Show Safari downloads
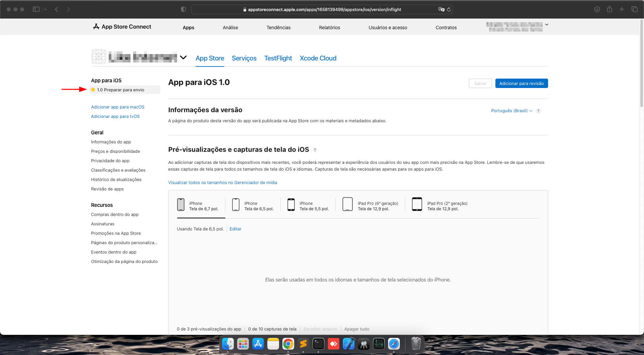This screenshot has width=644, height=355. [597, 9]
